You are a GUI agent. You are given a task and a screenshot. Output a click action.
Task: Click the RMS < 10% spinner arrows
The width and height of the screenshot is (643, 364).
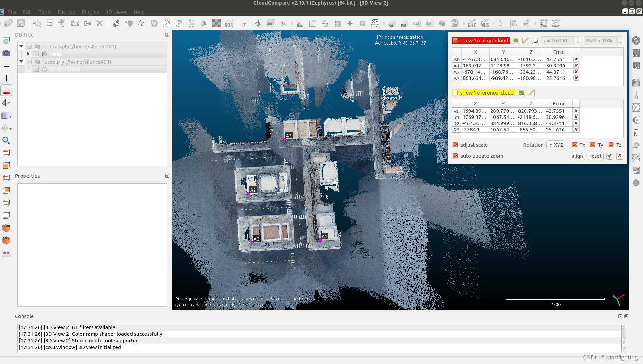[620, 41]
